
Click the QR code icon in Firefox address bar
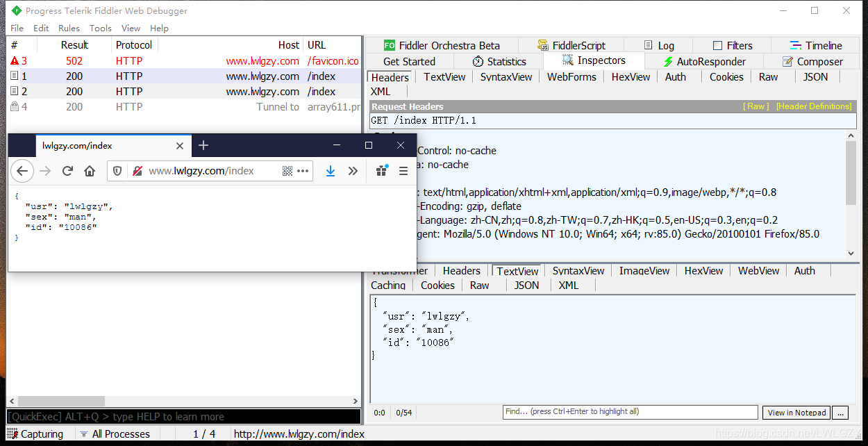click(x=287, y=171)
